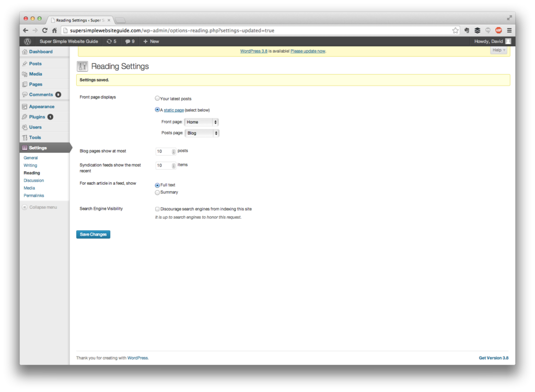
Task: Toggle fullscreen with the window expand arrows
Action: pyautogui.click(x=509, y=18)
